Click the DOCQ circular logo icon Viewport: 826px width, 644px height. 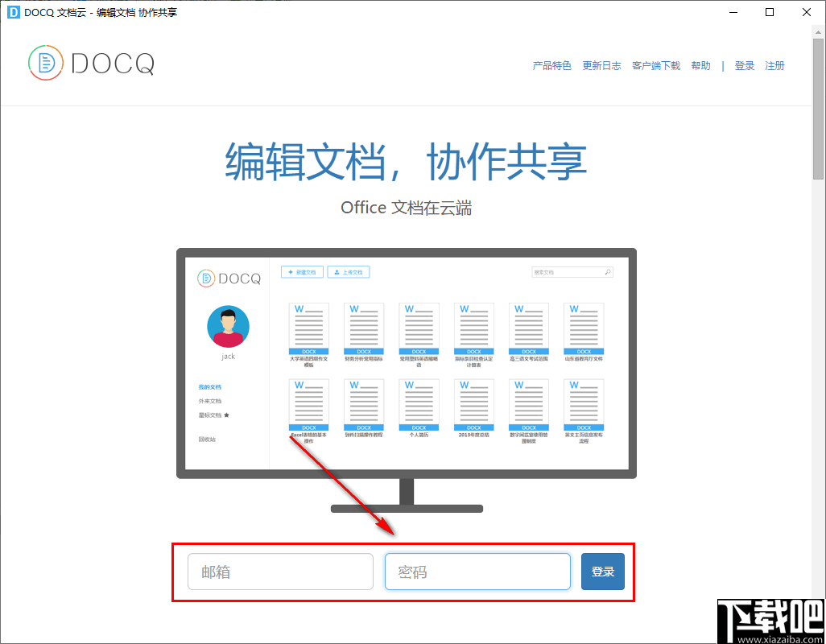tap(46, 64)
